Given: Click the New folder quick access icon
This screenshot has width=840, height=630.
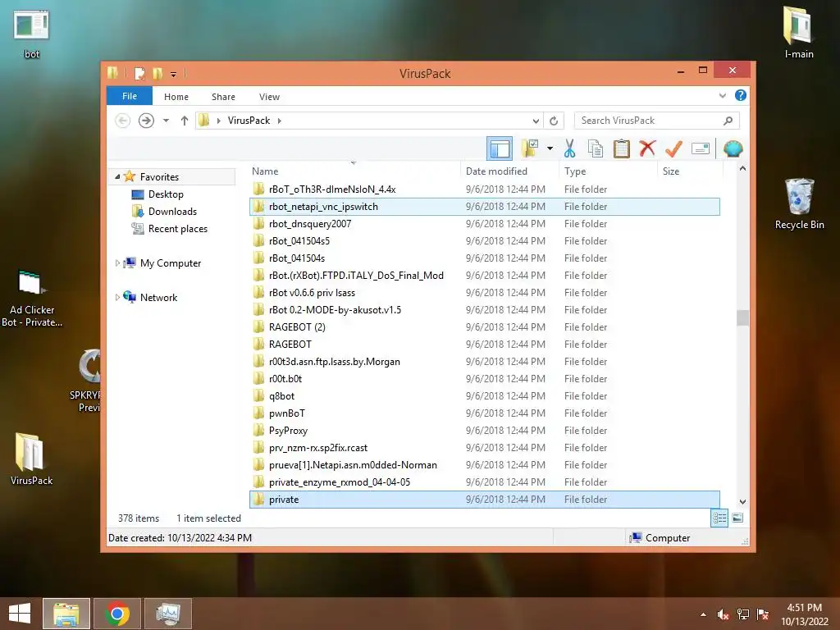Looking at the screenshot, I should tap(157, 73).
